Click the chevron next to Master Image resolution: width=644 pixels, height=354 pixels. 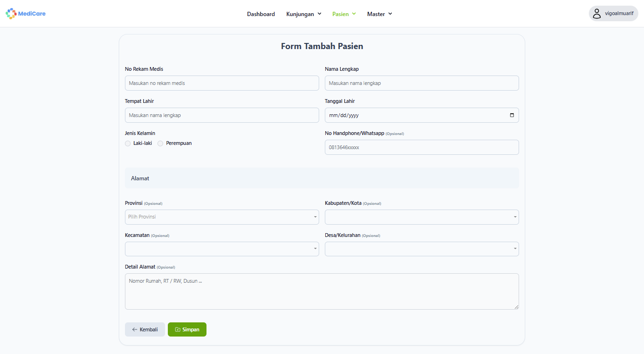pyautogui.click(x=390, y=14)
